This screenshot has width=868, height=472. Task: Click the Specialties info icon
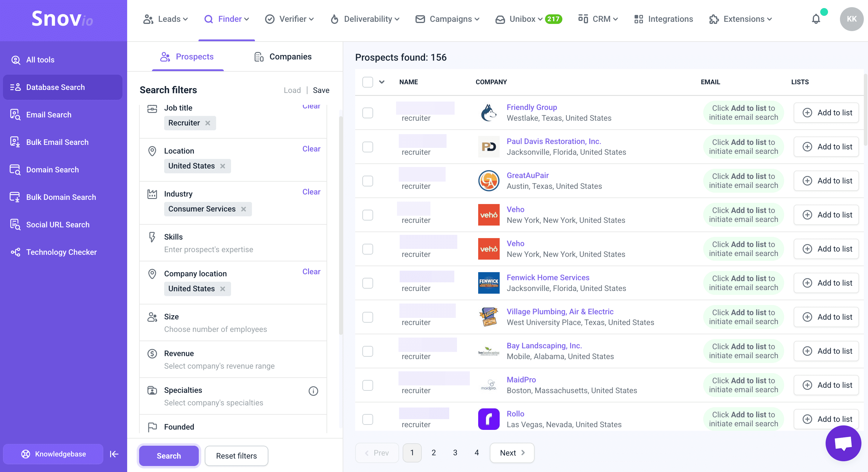coord(313,391)
